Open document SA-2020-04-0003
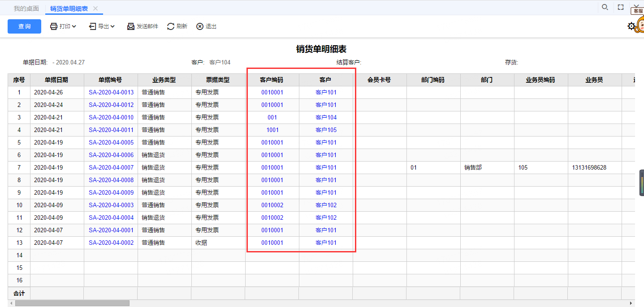 pos(111,205)
